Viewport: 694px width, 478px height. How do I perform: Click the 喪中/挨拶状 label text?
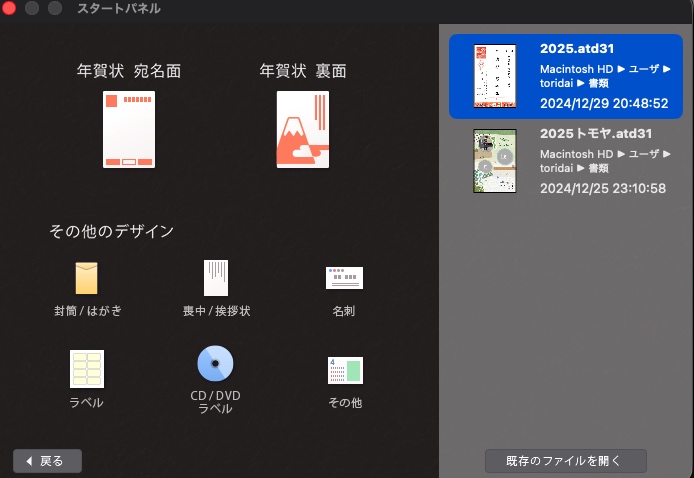(x=216, y=311)
